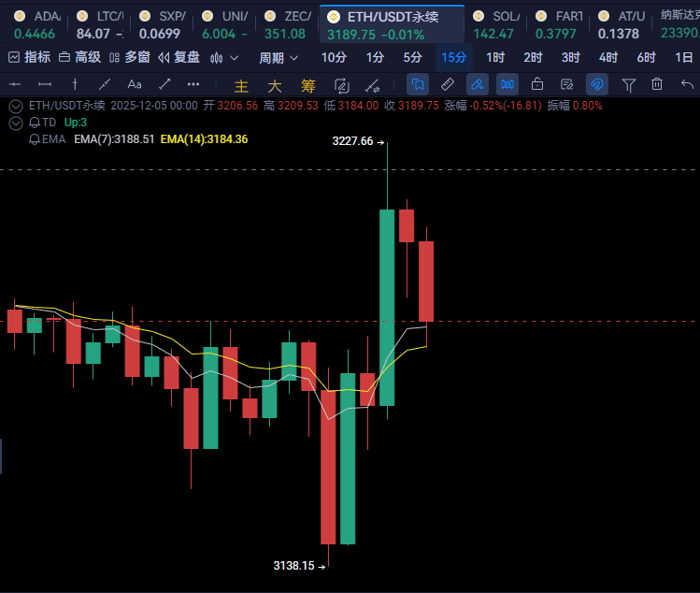The image size is (700, 593).
Task: Open the chart type candlestick dropdown
Action: 224,58
